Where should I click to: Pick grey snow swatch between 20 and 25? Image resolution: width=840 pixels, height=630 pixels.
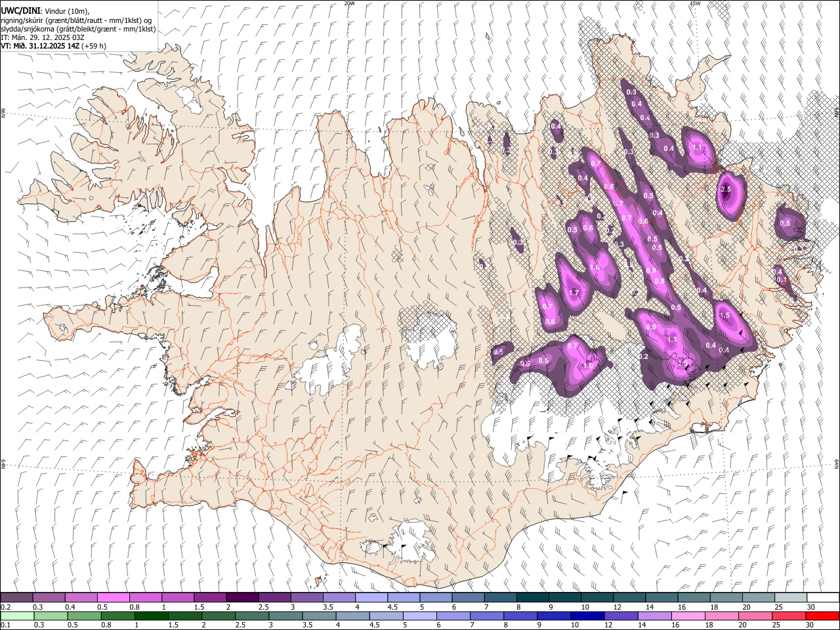(x=759, y=597)
